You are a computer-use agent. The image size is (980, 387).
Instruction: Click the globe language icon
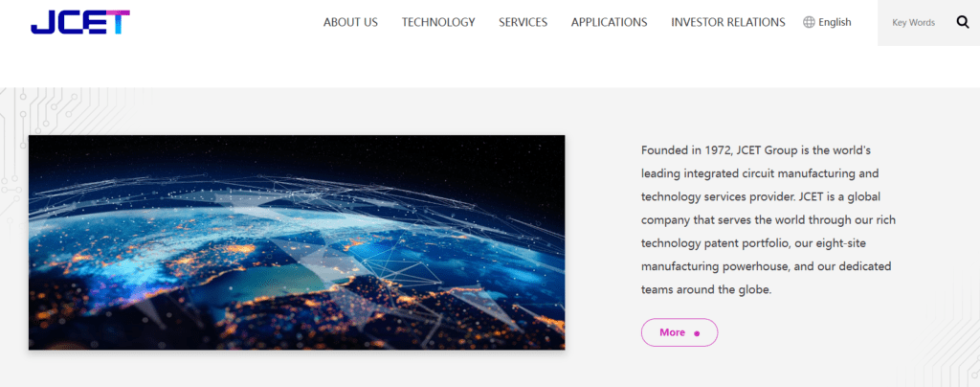(x=809, y=22)
